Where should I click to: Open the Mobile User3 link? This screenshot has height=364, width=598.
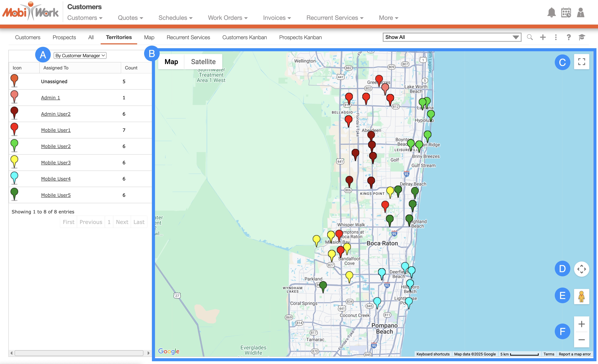click(x=56, y=163)
